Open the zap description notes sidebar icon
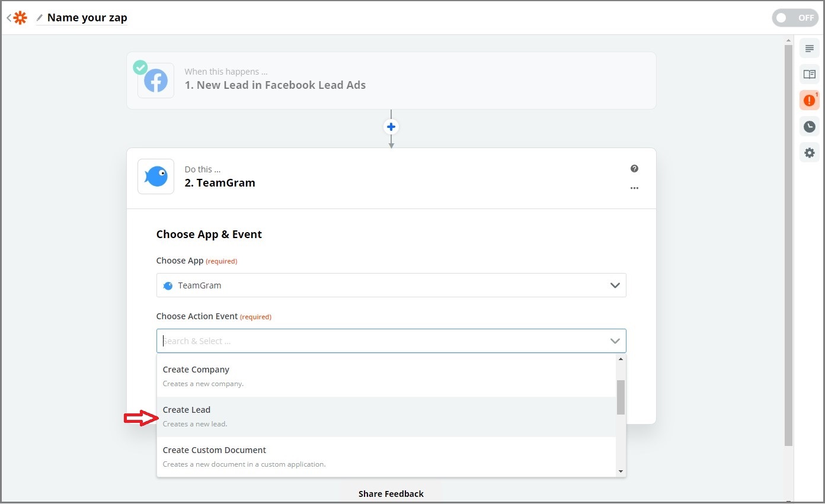Viewport: 825px width, 504px height. click(x=810, y=49)
